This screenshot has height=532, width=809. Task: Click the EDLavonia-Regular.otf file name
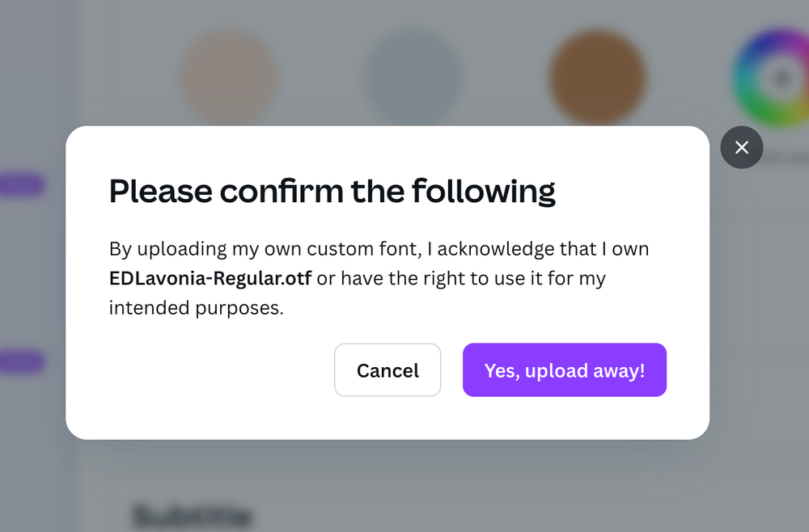[x=210, y=278]
